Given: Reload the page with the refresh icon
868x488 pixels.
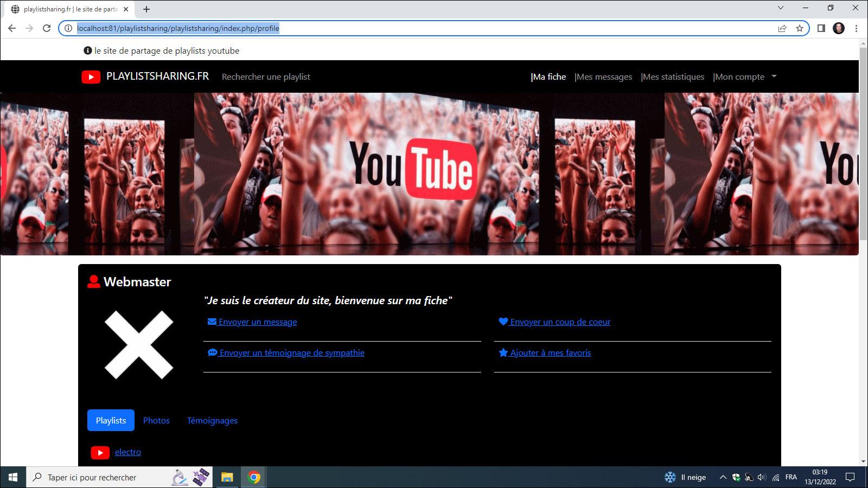Looking at the screenshot, I should pyautogui.click(x=47, y=28).
